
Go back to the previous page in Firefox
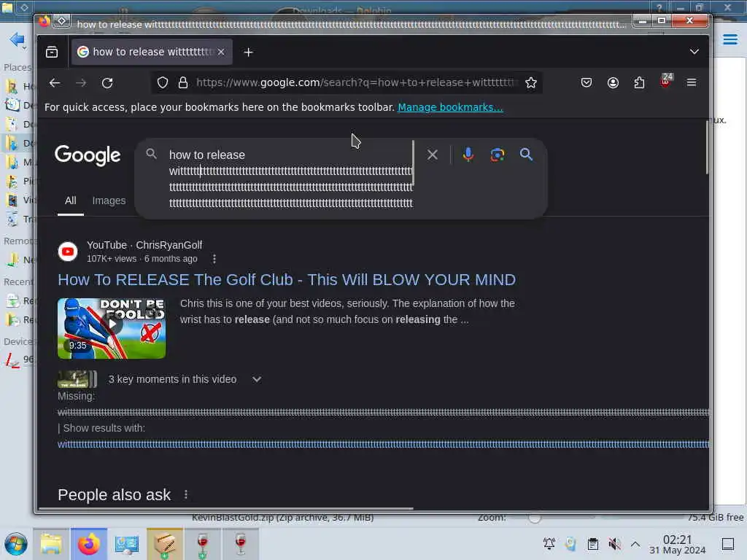[x=55, y=83]
